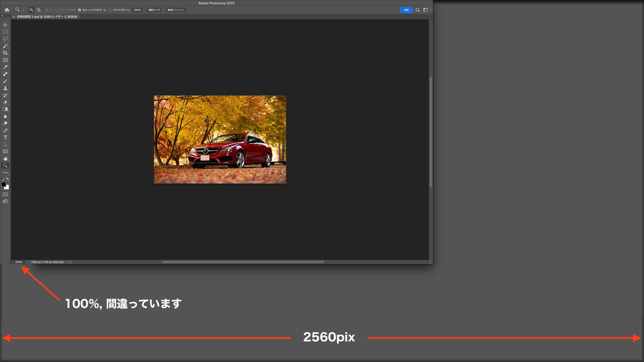Click the foreground color swatch
644x362 pixels.
4,185
